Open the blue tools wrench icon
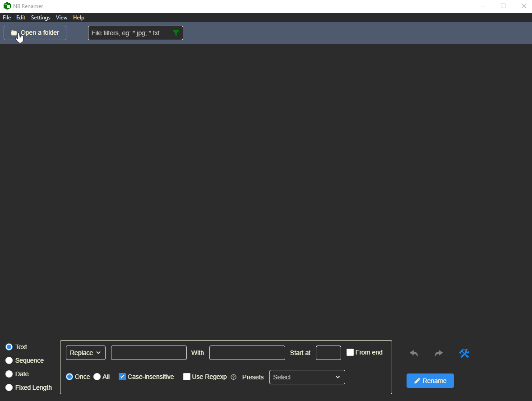Screen dimensions: 532x401 (x=464, y=353)
